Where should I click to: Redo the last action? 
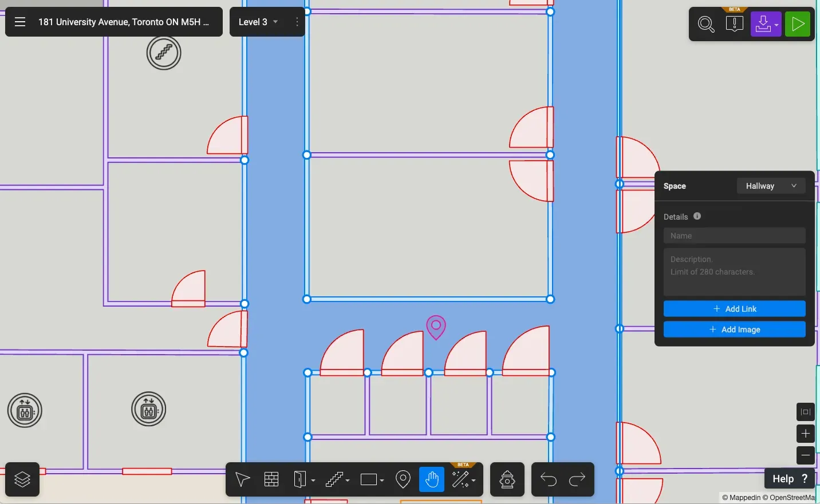coord(577,479)
